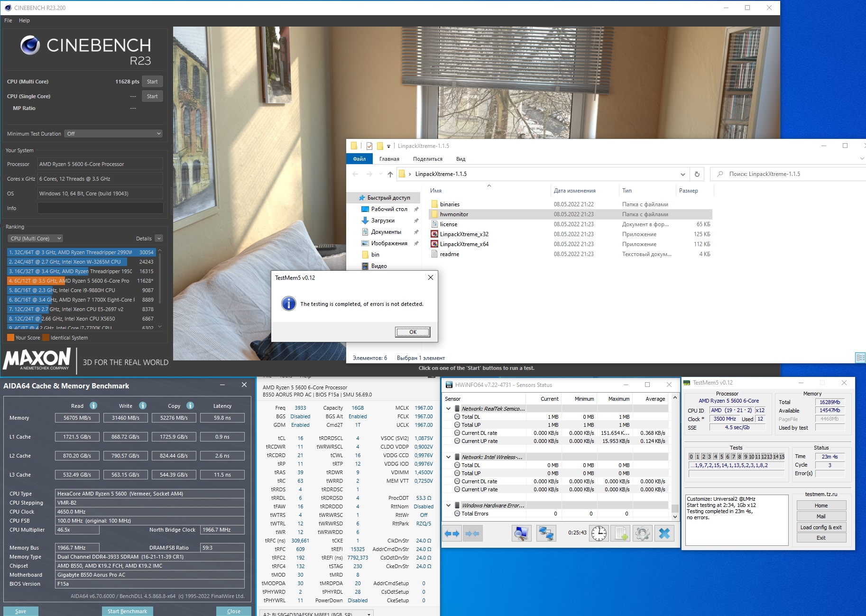
Task: Click HWiNFO expand columns arrows icon
Action: (452, 533)
